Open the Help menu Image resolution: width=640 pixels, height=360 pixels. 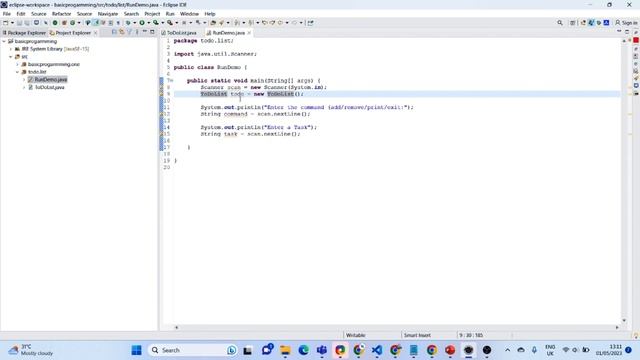coord(210,13)
